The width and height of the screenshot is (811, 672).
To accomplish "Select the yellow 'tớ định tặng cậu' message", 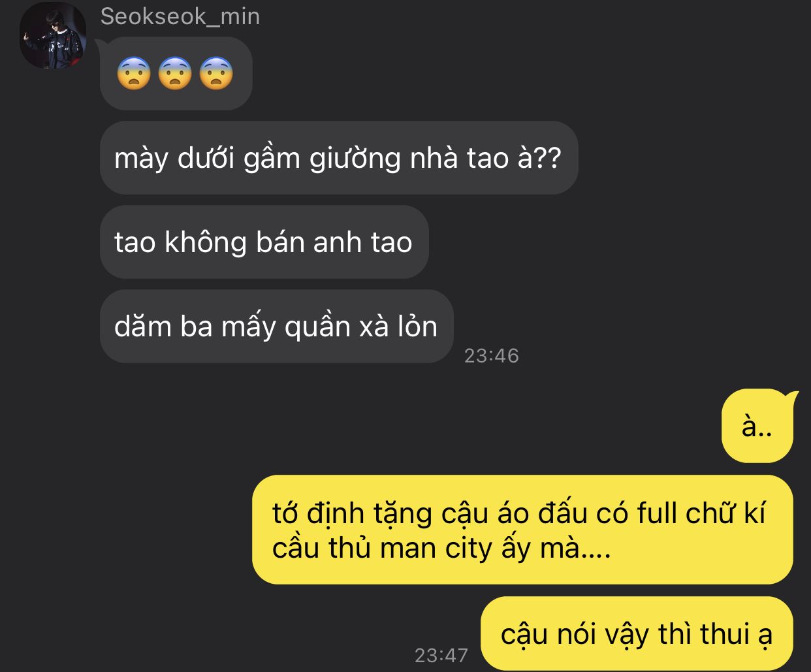I will tap(522, 530).
